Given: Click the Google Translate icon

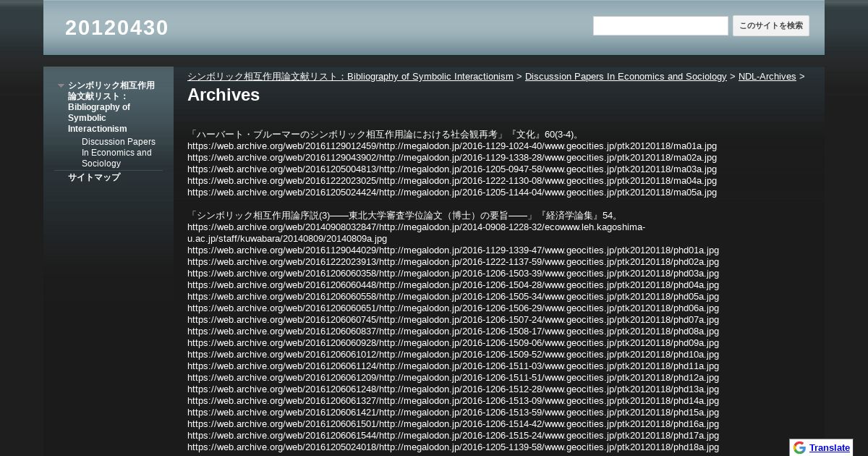Looking at the screenshot, I should tap(799, 447).
